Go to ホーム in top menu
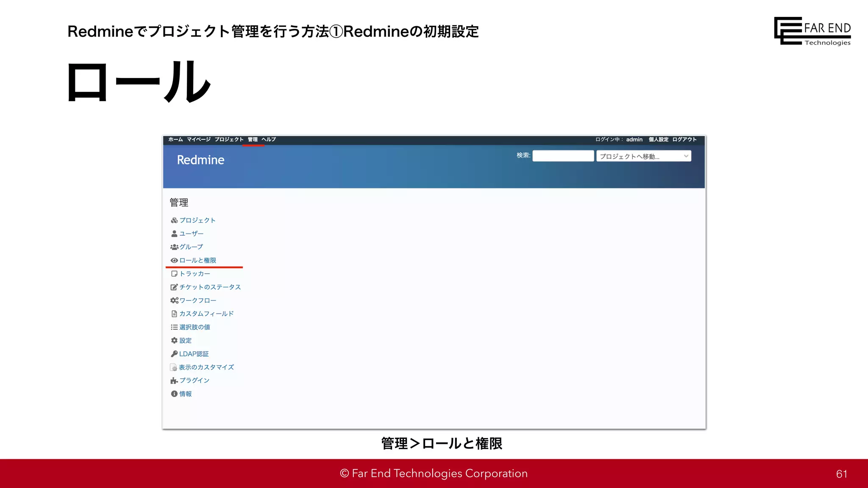 175,139
